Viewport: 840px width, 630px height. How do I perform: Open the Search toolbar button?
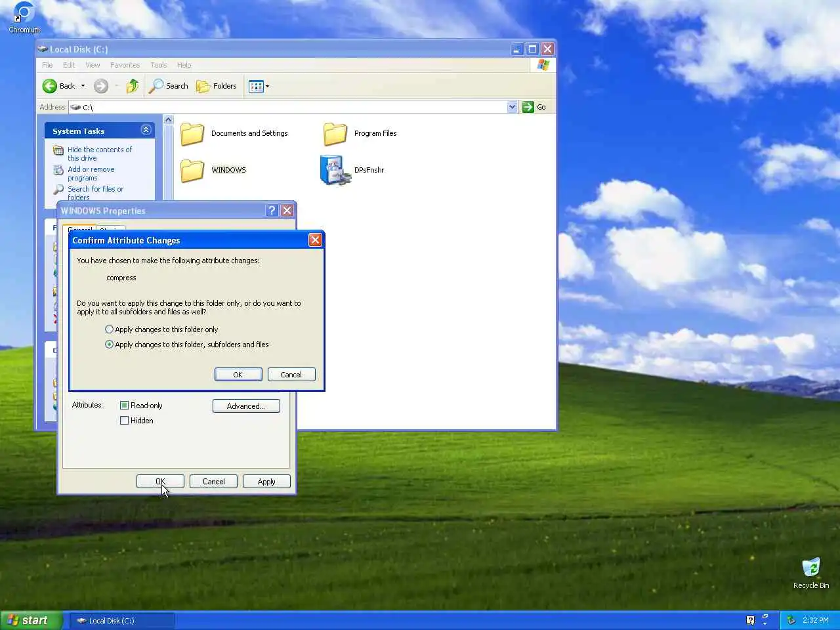169,86
